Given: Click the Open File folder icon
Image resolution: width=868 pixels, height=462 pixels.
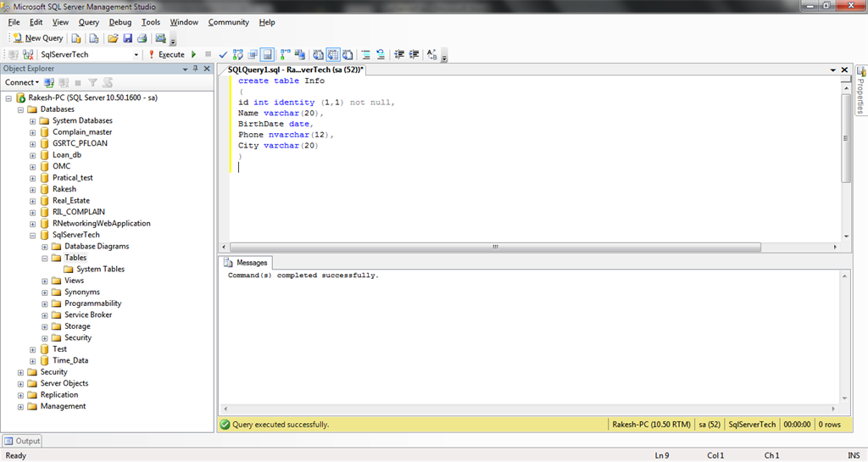Looking at the screenshot, I should point(112,38).
